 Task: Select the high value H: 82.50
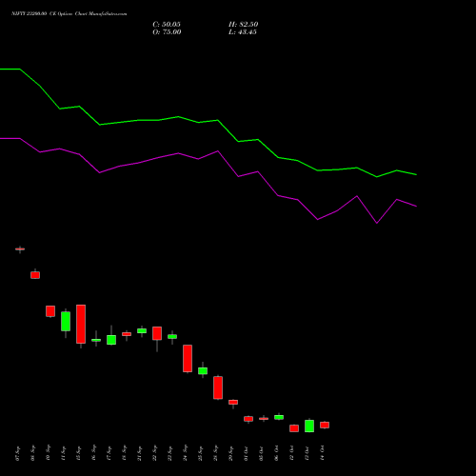[243, 24]
